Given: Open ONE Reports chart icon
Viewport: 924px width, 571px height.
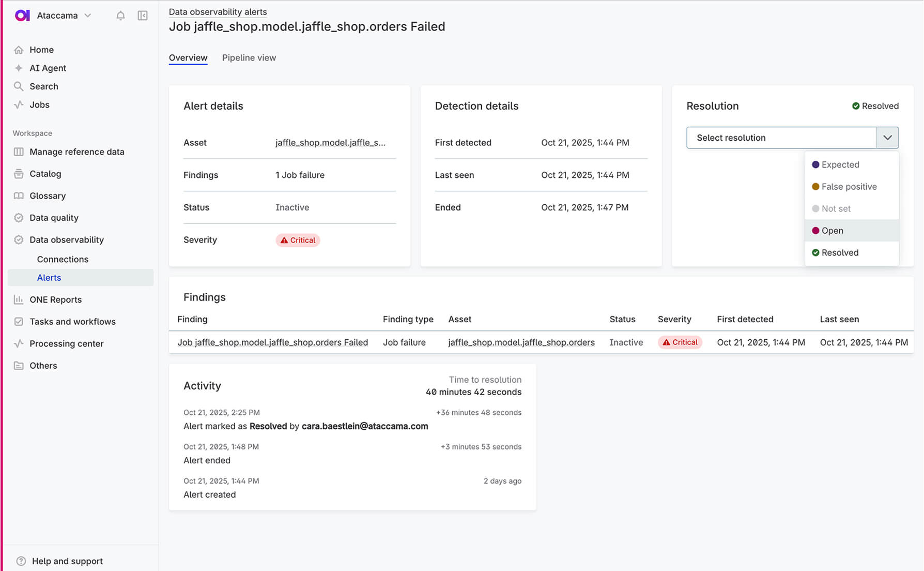Looking at the screenshot, I should coord(19,299).
